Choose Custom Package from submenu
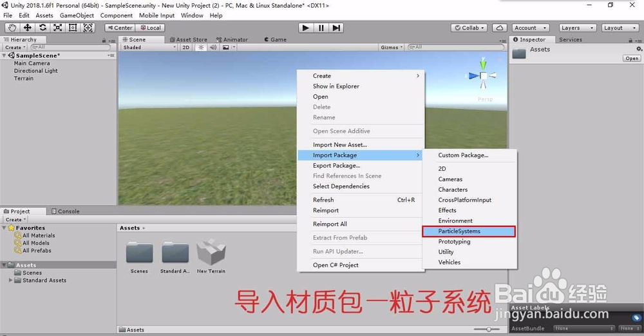 (469, 155)
